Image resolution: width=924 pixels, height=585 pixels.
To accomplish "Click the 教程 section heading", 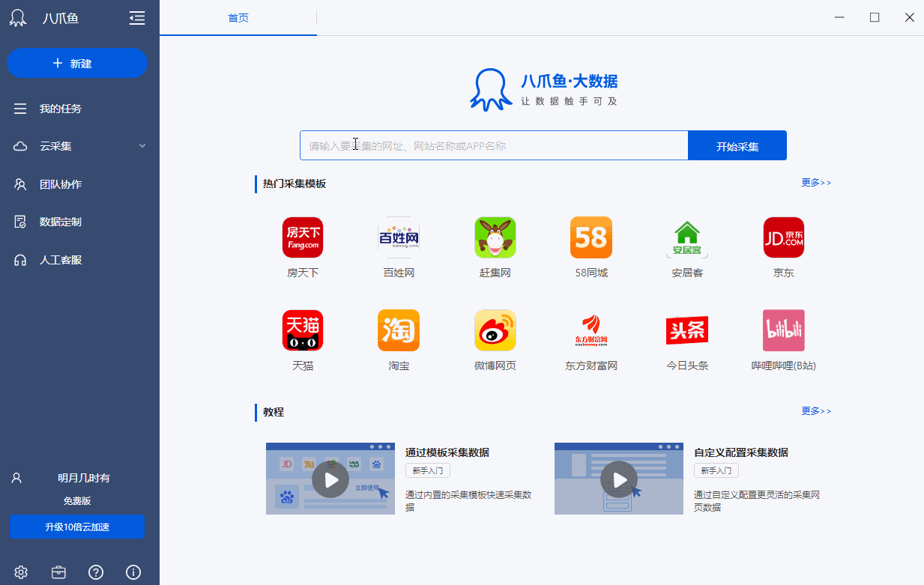I will pos(274,412).
